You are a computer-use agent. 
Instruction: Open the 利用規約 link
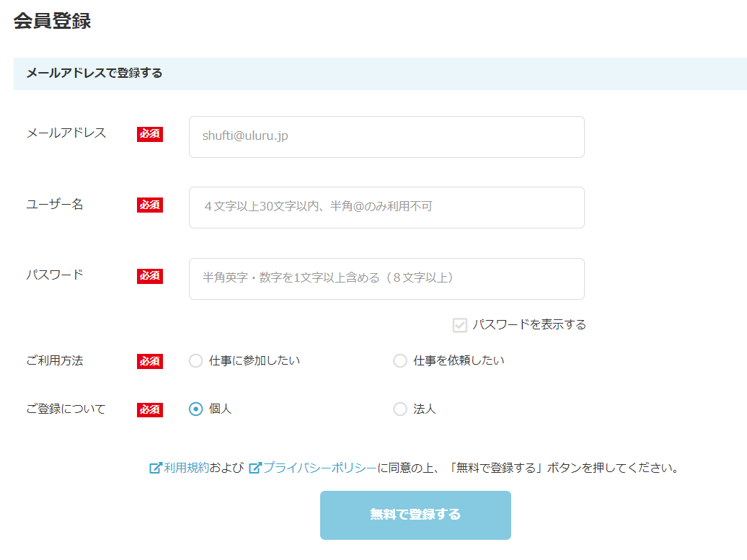click(x=185, y=466)
